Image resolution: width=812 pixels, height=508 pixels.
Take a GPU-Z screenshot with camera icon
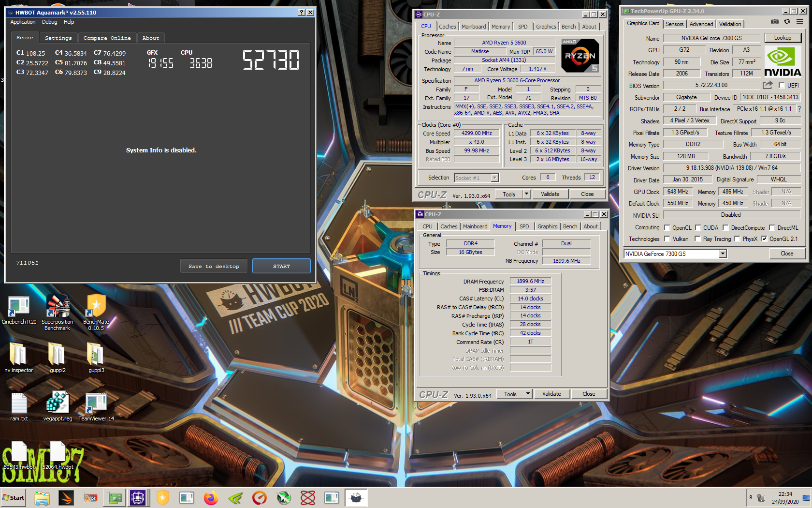[774, 22]
